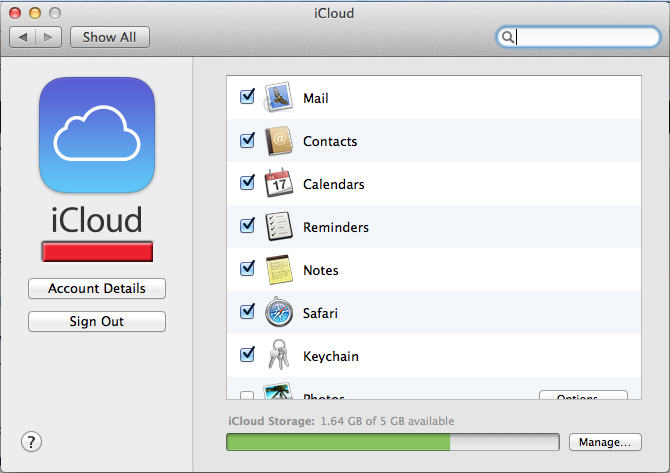Disable the Contacts sync checkbox
Screen dimensions: 670x473
[x=247, y=140]
